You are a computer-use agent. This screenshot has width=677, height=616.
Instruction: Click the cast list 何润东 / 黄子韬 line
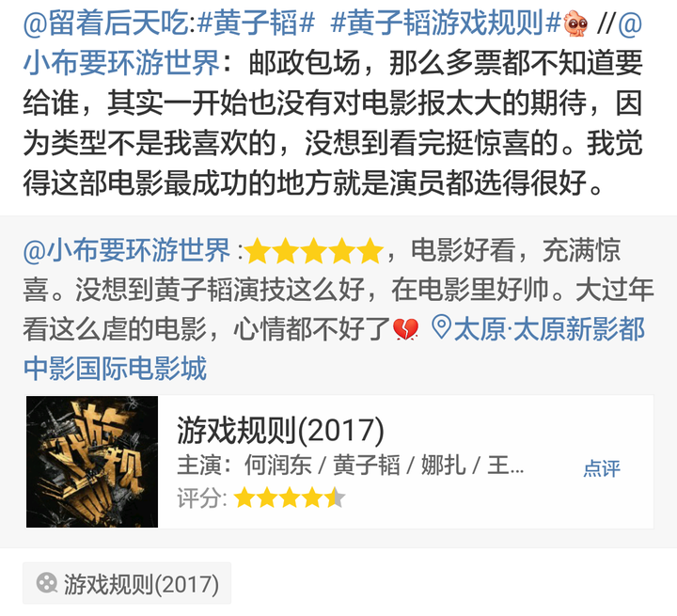[351, 466]
